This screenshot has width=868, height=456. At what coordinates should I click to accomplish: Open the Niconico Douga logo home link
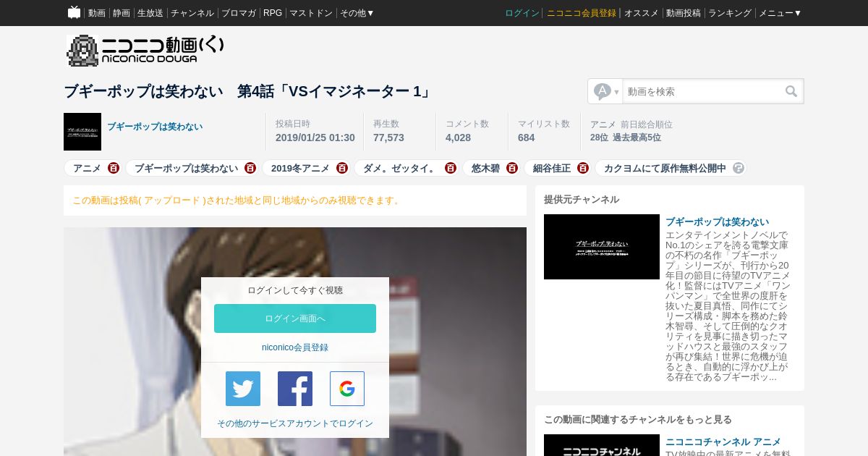145,51
